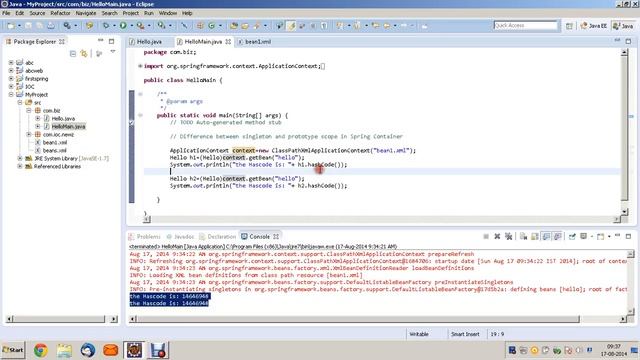Click Smart Insert in the status bar

pos(465,334)
